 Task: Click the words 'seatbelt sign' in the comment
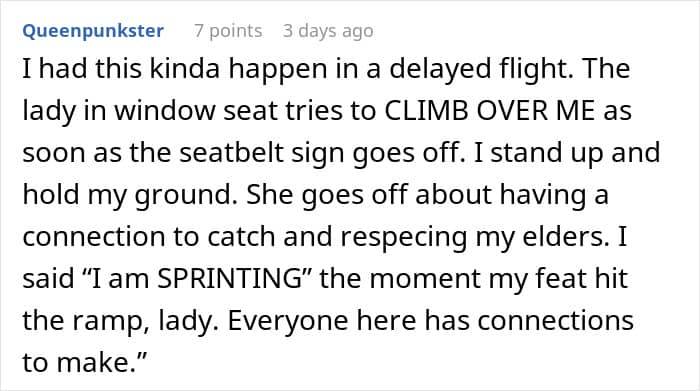262,153
